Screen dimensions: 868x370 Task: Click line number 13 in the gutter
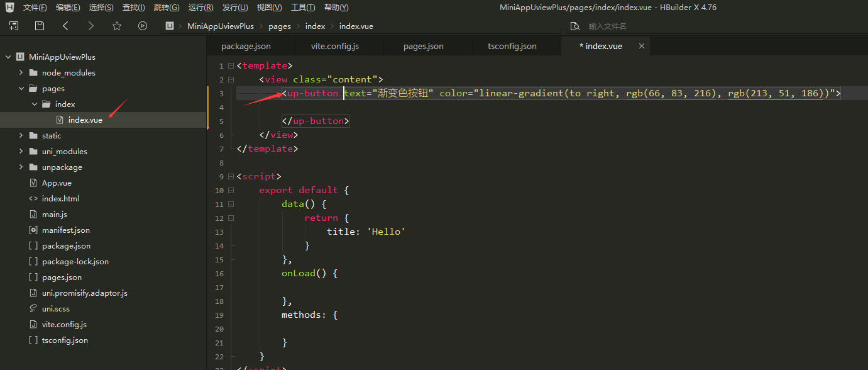[x=219, y=232]
